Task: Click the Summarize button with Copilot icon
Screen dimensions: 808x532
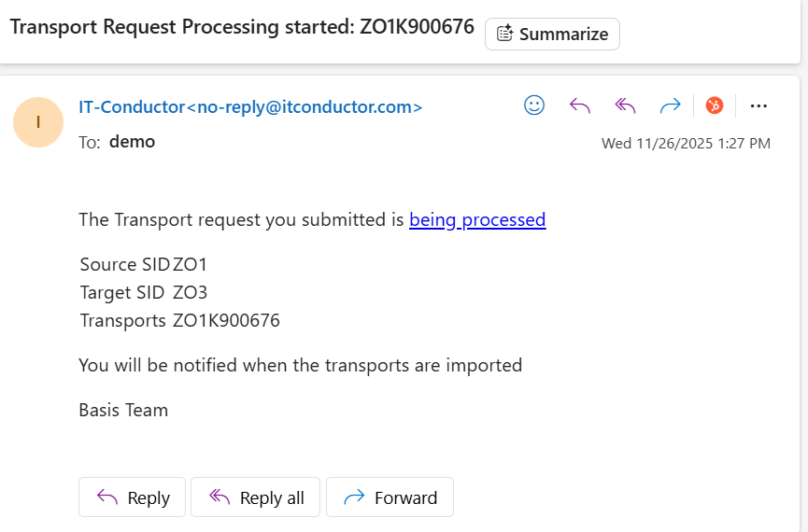Action: (552, 35)
